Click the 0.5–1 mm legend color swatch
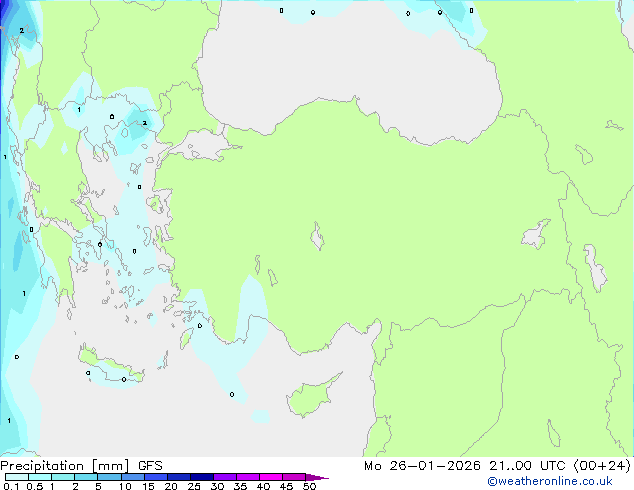Screen dimensions: 634x490 click(x=40, y=477)
